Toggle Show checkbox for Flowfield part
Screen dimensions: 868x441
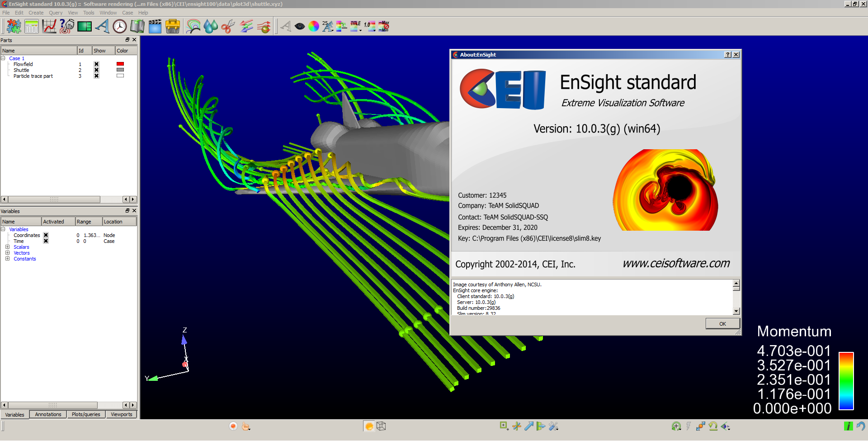pyautogui.click(x=96, y=64)
